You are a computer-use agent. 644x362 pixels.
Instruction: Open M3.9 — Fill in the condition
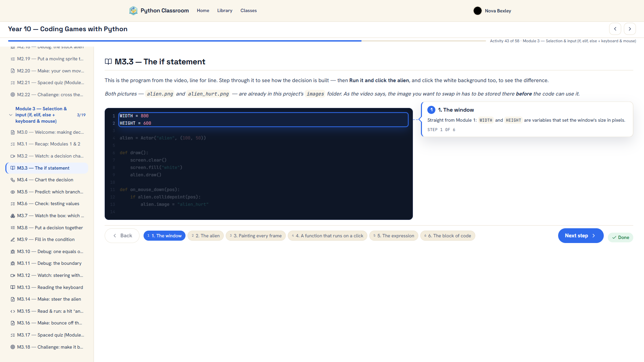point(47,240)
